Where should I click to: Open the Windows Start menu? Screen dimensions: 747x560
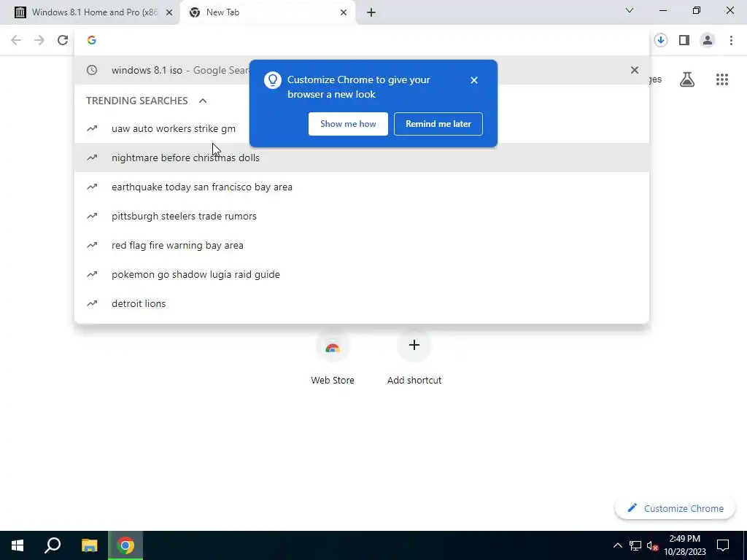pyautogui.click(x=18, y=545)
